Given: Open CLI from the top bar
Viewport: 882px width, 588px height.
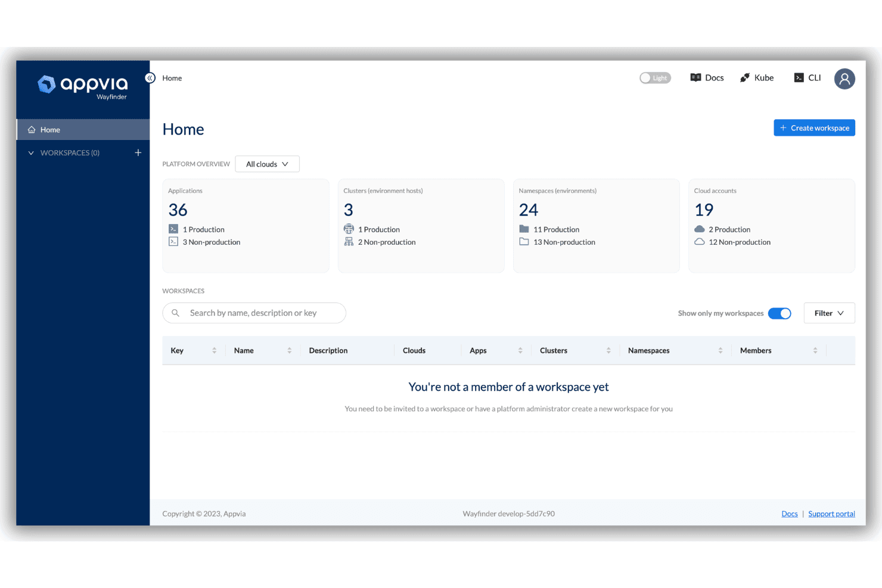Looking at the screenshot, I should point(808,78).
